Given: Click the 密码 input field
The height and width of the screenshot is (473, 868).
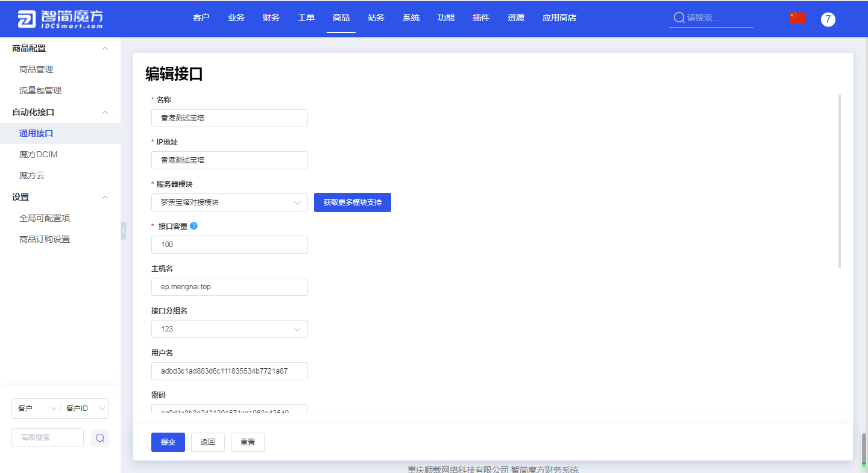Looking at the screenshot, I should pyautogui.click(x=230, y=409).
